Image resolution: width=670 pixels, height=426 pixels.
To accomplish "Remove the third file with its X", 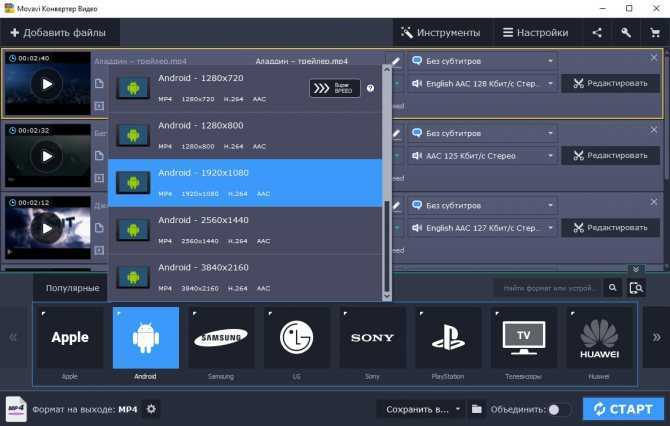I will pyautogui.click(x=654, y=202).
